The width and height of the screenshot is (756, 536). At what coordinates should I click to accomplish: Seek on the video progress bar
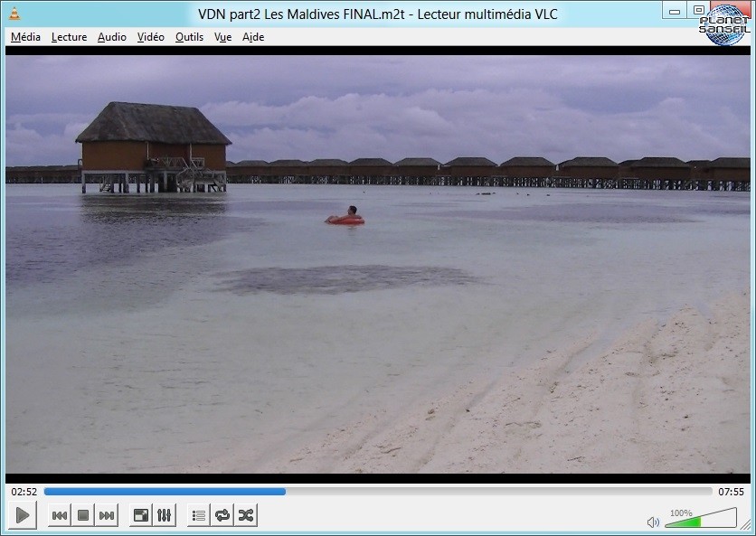pos(378,492)
